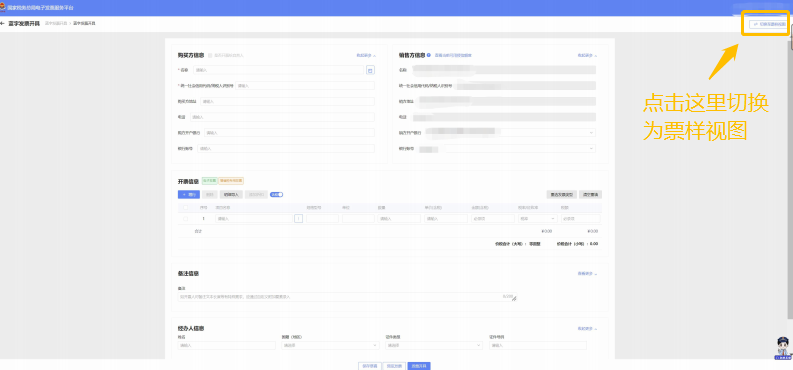Screen dimensions: 793x370
Task: Click the link next to 销售方信息 heading
Action: pos(453,55)
